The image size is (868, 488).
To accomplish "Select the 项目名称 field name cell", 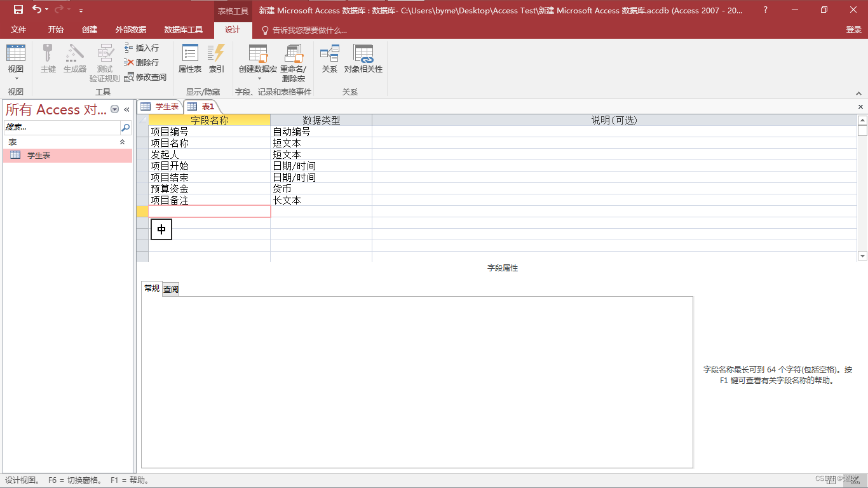I will coord(210,143).
